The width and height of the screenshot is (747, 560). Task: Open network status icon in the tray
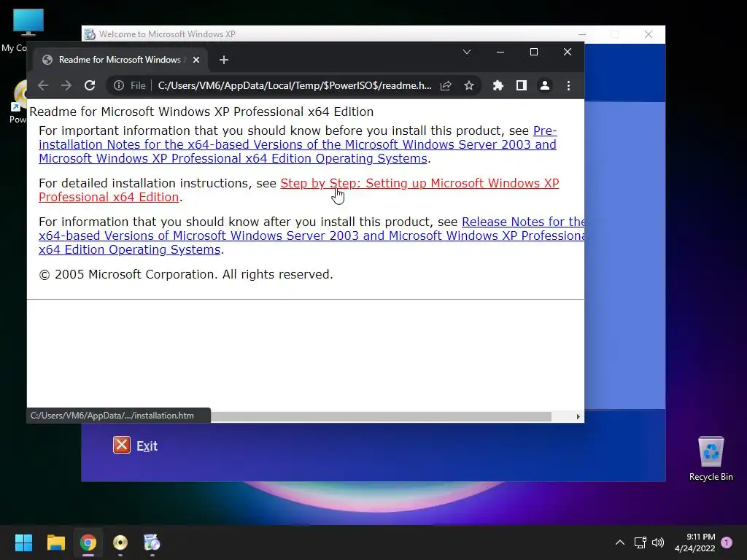pyautogui.click(x=640, y=542)
